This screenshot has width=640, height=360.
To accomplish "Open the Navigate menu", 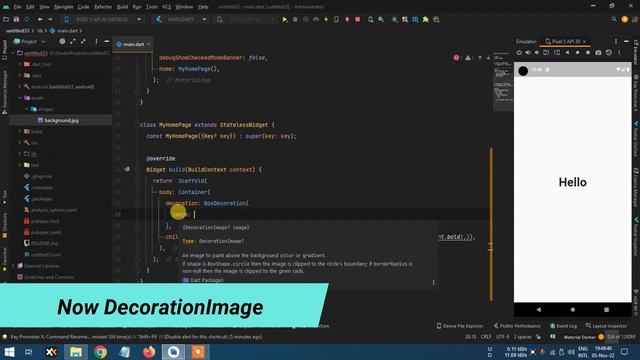I will 64,7.
